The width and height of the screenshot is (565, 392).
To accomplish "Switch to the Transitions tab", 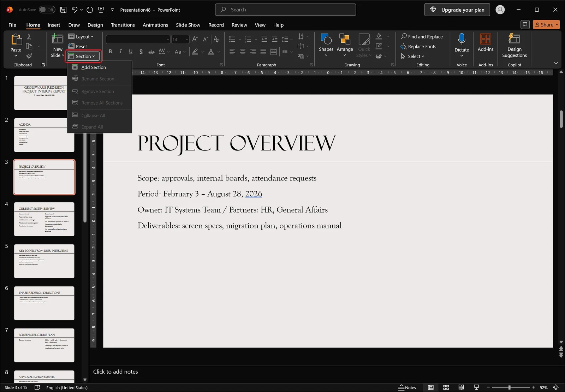I will (123, 25).
